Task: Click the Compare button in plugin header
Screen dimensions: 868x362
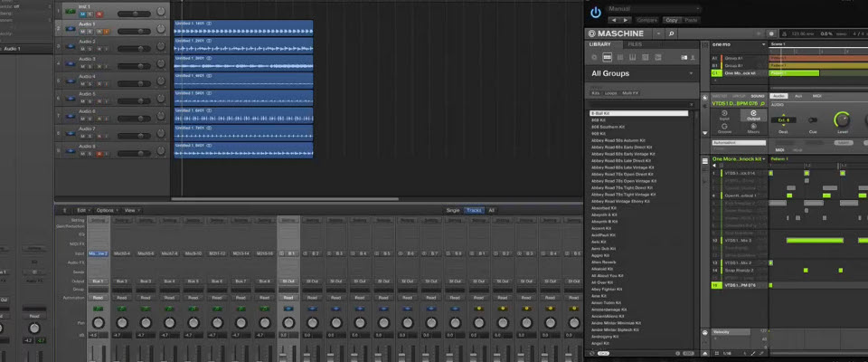Action: click(647, 20)
